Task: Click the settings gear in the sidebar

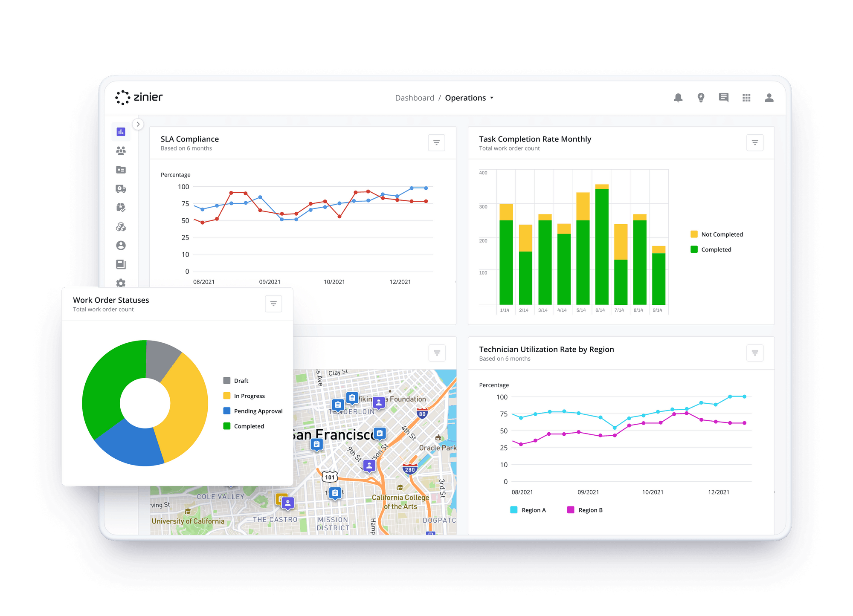Action: click(x=121, y=283)
